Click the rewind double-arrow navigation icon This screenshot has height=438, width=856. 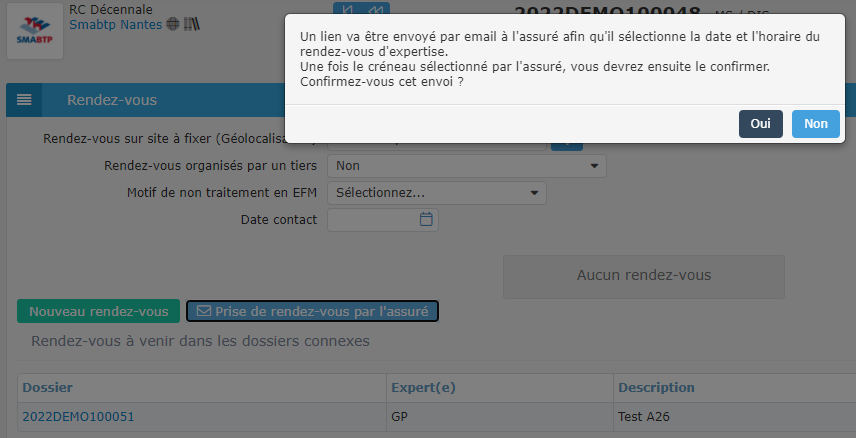(376, 10)
